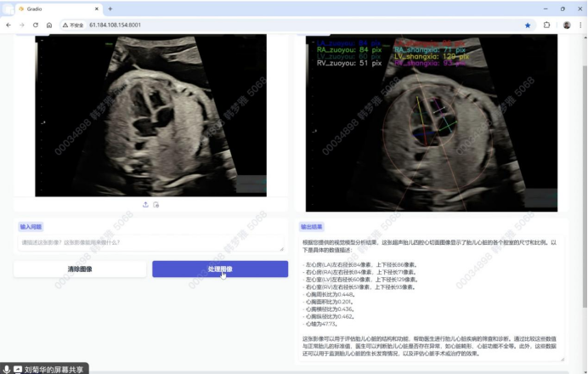Go back using browser back arrow
This screenshot has width=588, height=374.
point(9,25)
